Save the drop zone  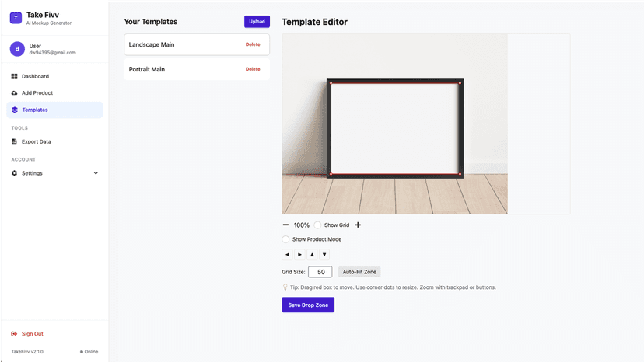(x=308, y=305)
